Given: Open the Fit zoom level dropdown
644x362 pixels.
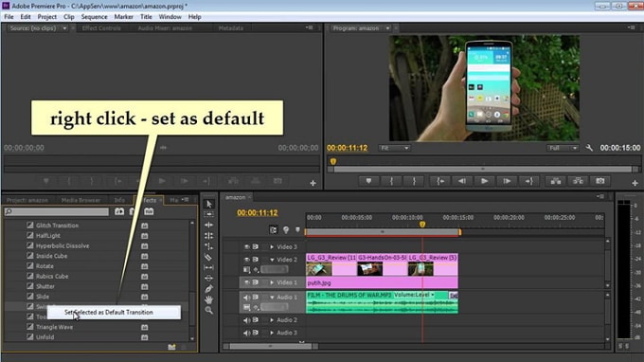Looking at the screenshot, I should pos(394,148).
